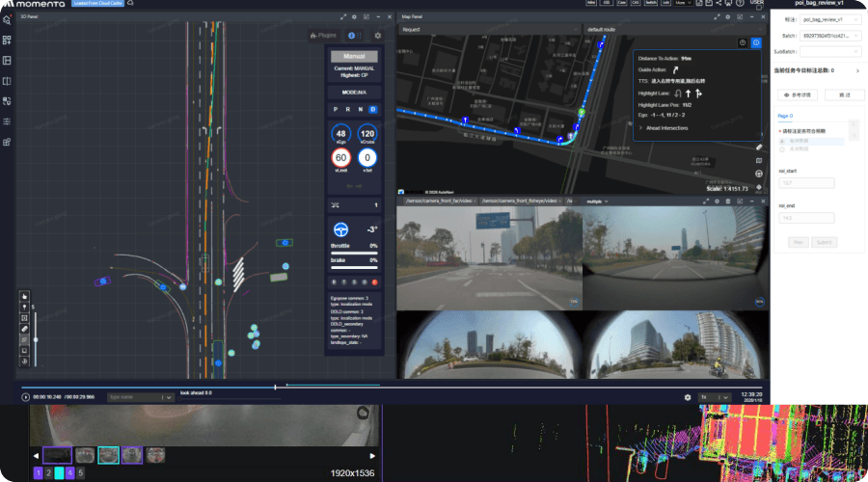Expand Ahead Intersections
868x482 pixels.
point(664,128)
